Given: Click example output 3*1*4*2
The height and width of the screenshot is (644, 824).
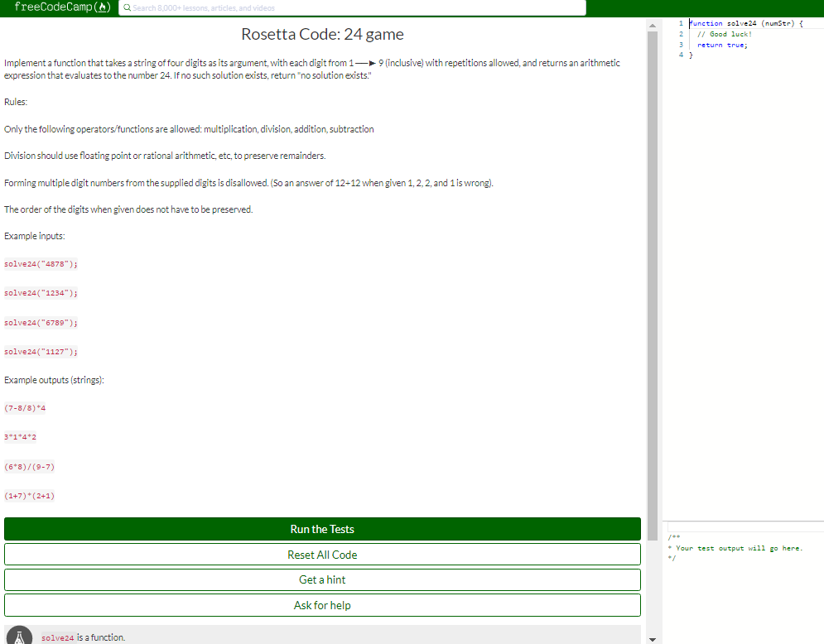Looking at the screenshot, I should pos(20,437).
